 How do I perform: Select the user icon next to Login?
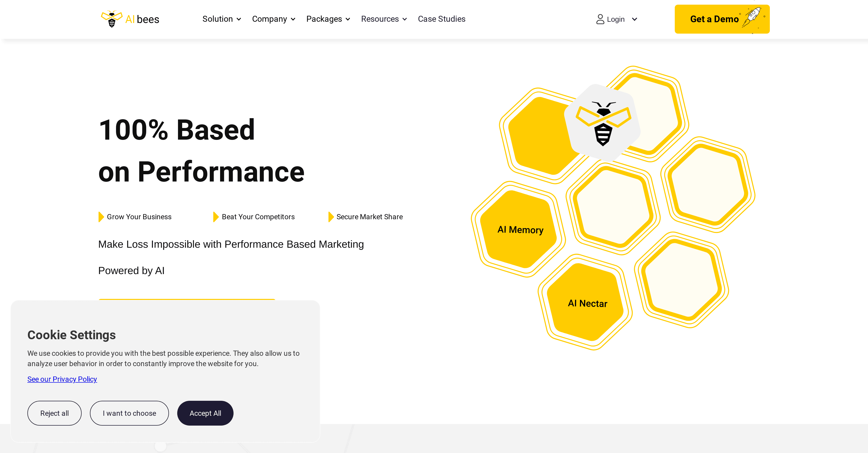[600, 19]
